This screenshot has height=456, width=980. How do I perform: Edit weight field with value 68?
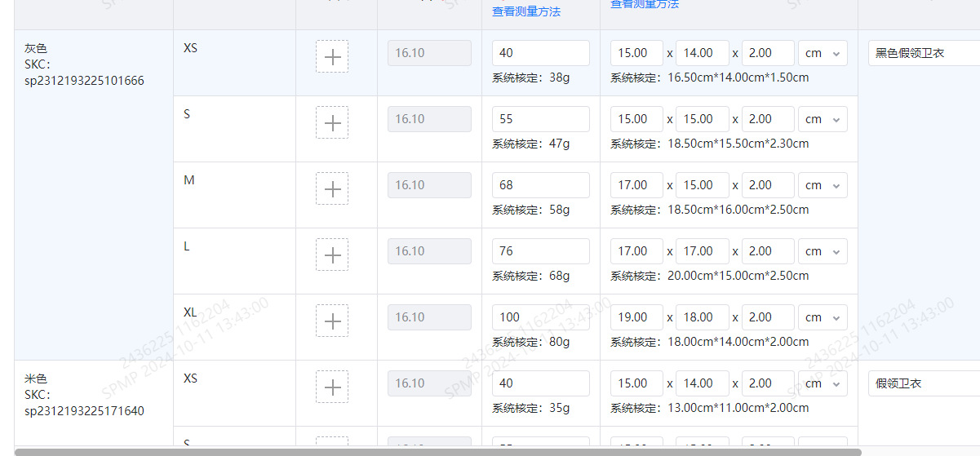(541, 185)
